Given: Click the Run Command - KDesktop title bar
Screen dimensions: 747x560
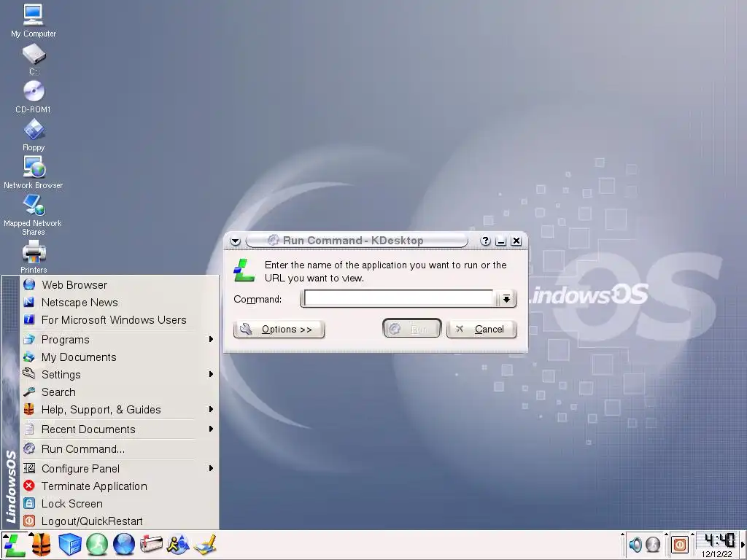Looking at the screenshot, I should [356, 241].
